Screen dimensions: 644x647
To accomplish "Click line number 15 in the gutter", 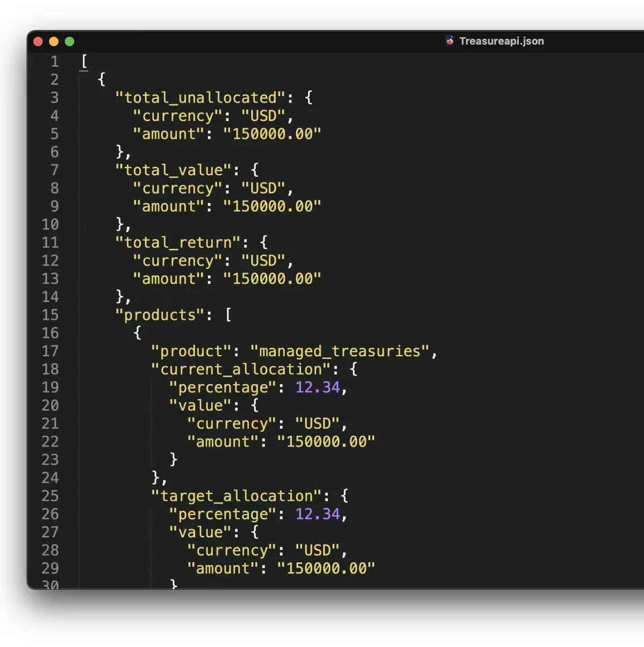I will [51, 315].
